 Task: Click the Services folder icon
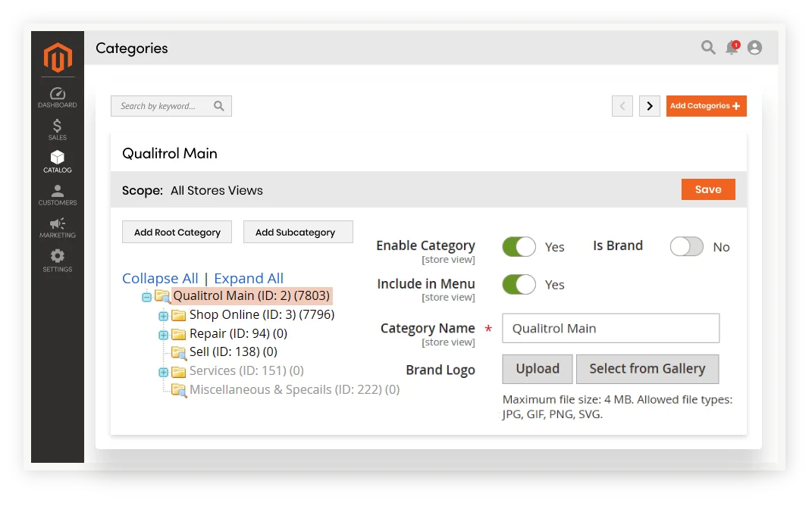[179, 371]
